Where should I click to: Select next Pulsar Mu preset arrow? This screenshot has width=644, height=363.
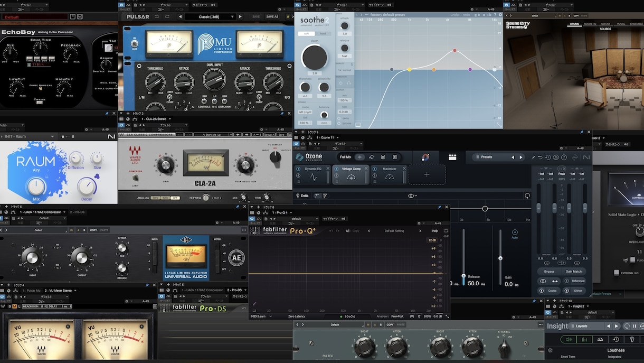240,16
